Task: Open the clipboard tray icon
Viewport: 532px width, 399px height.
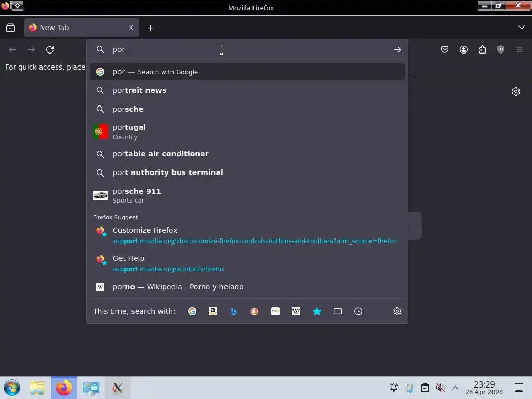Action: click(x=425, y=387)
